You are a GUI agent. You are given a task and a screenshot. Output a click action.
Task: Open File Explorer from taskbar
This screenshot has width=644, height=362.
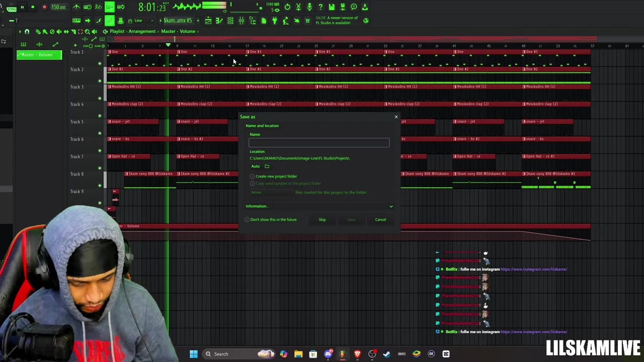pos(298,354)
